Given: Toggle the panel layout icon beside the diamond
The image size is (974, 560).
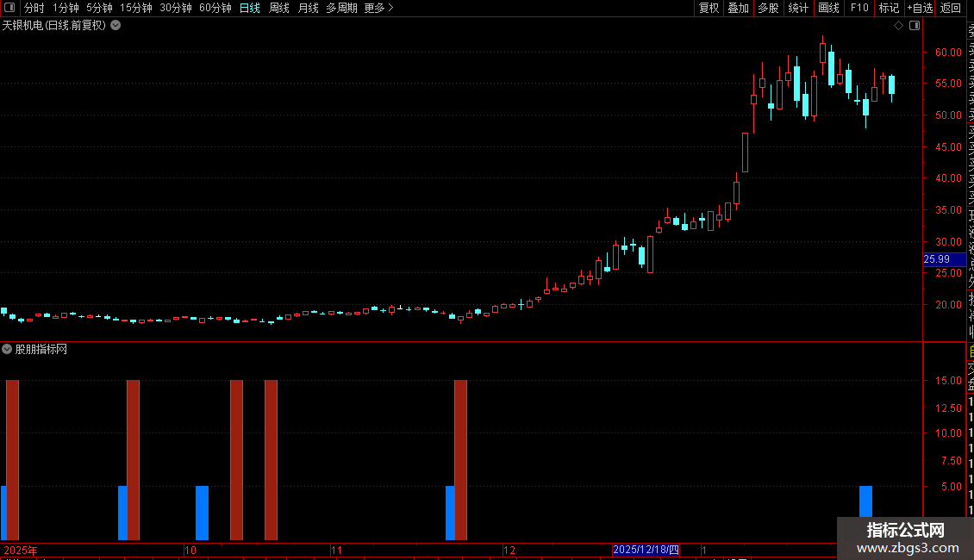Looking at the screenshot, I should click(915, 26).
